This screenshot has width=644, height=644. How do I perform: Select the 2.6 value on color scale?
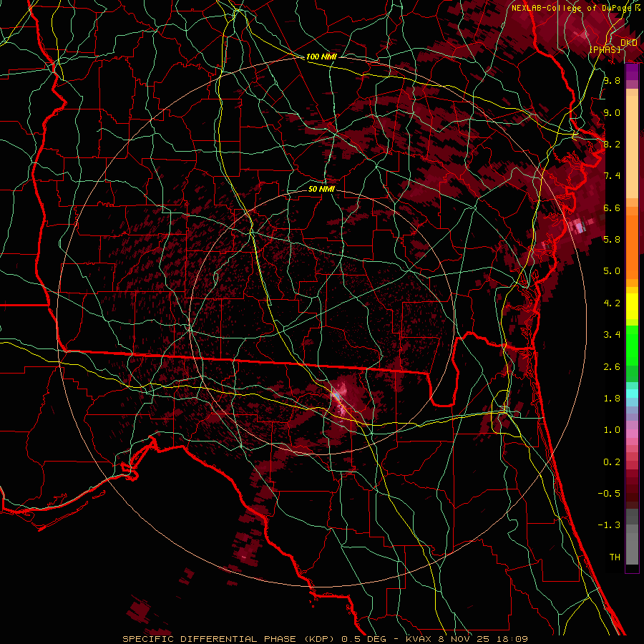612,367
